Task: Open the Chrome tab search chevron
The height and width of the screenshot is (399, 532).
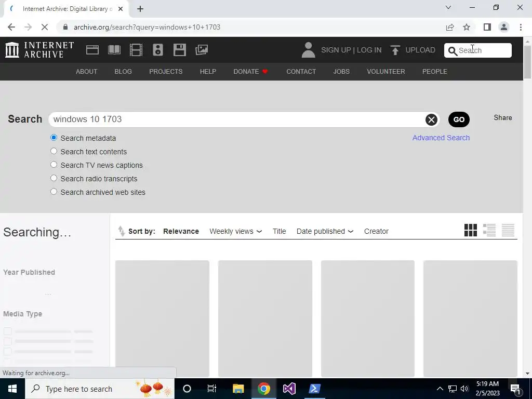Action: (448, 7)
